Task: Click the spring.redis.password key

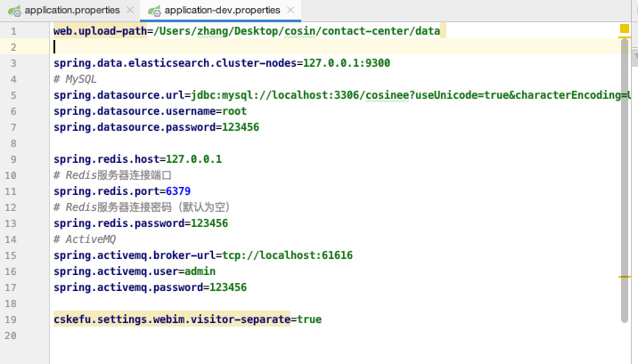Action: tap(119, 223)
